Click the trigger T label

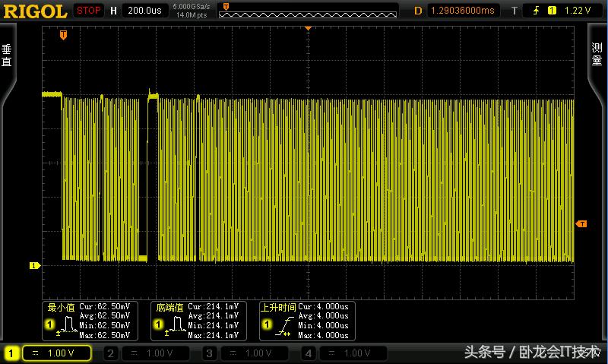click(x=514, y=11)
